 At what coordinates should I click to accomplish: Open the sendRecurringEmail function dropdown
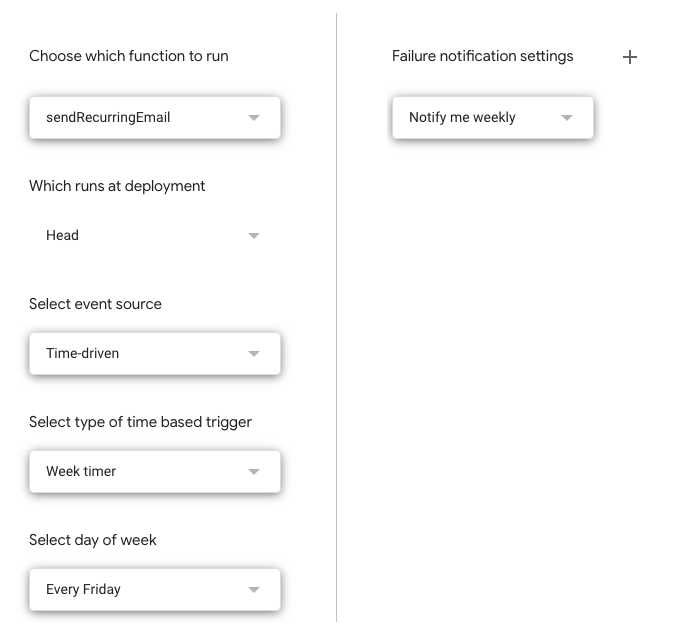pyautogui.click(x=140, y=117)
